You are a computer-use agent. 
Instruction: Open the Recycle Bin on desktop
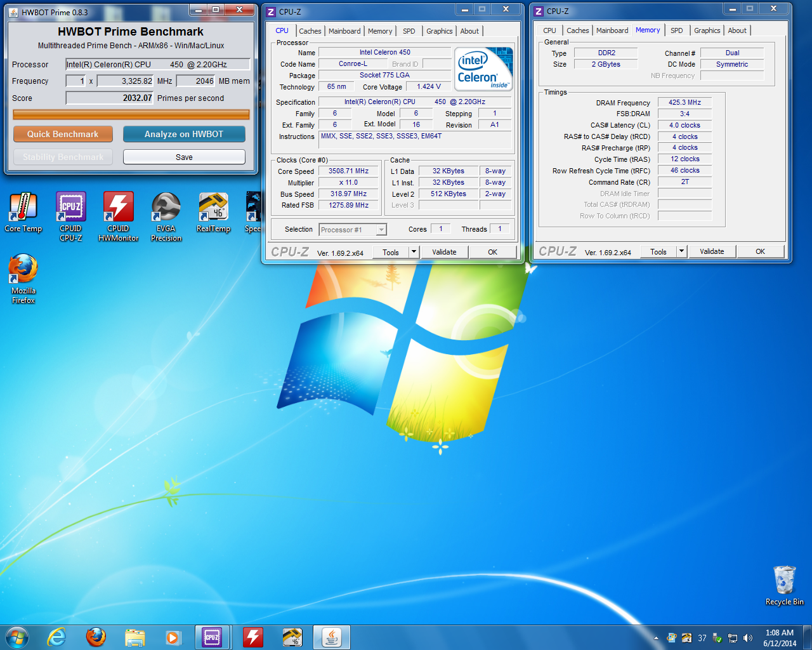[785, 585]
